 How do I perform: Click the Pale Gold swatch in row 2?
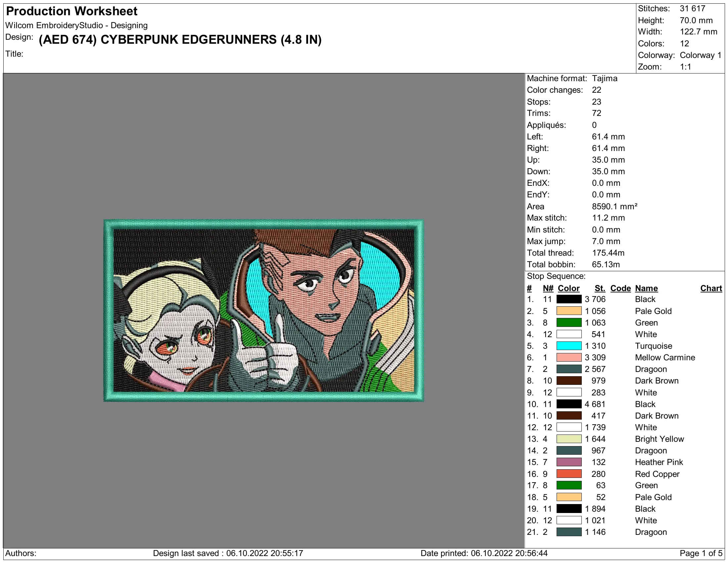coord(569,311)
